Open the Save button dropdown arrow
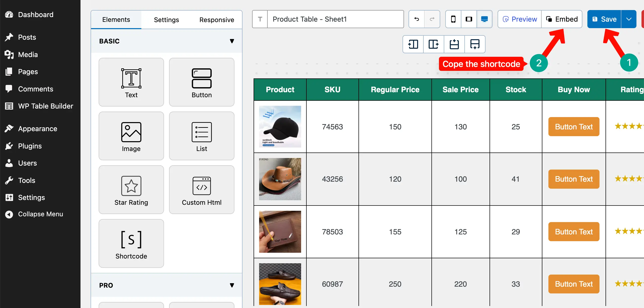The image size is (644, 308). point(629,19)
